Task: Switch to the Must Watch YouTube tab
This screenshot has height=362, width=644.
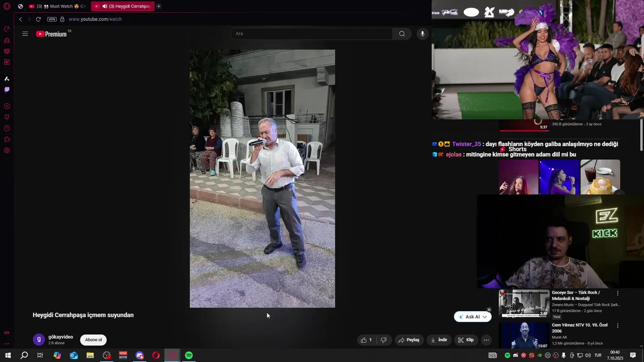Action: (x=57, y=7)
